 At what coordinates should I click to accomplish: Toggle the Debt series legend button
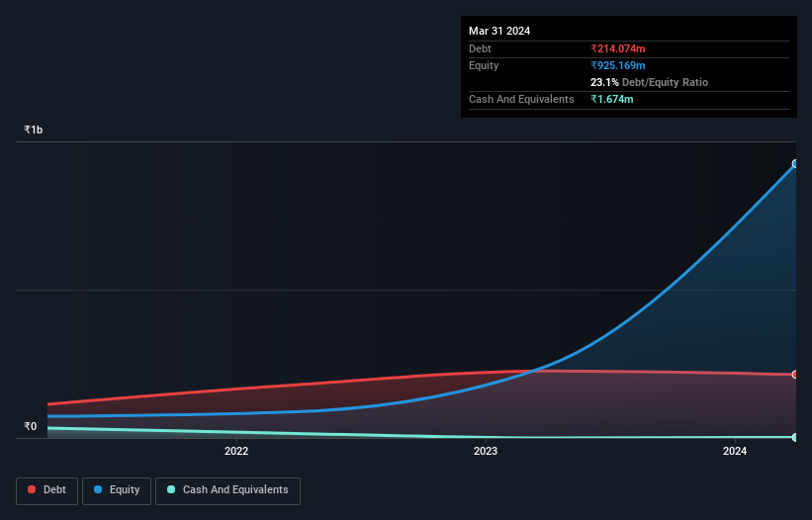47,490
